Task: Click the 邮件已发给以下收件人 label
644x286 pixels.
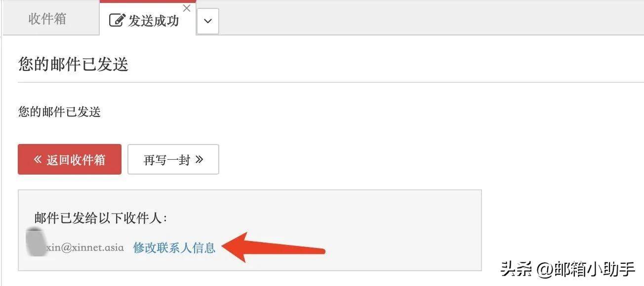Action: pos(101,218)
